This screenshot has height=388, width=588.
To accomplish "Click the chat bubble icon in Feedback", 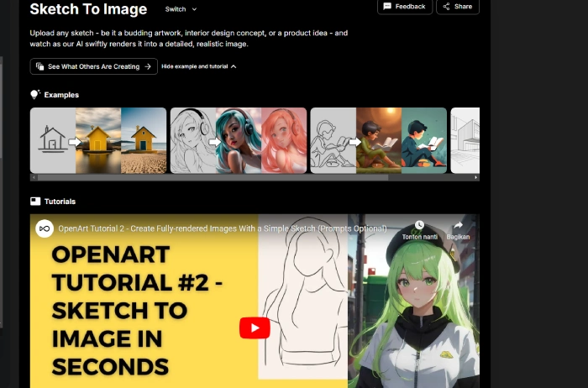I will 387,6.
